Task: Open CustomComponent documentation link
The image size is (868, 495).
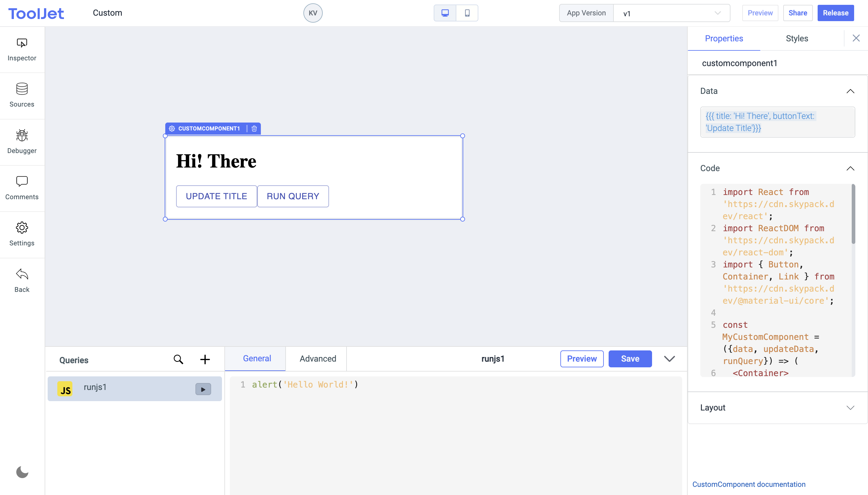Action: 750,484
